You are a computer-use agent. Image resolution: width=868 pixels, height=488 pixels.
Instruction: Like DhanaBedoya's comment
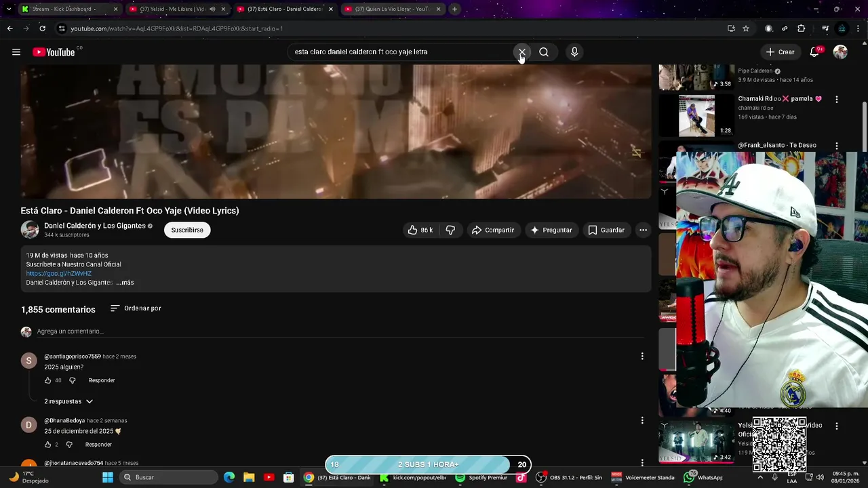pos(47,445)
